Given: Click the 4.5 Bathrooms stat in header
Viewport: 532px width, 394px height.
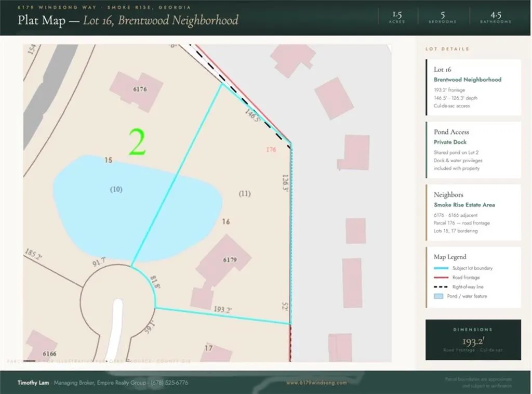Looking at the screenshot, I should 496,17.
